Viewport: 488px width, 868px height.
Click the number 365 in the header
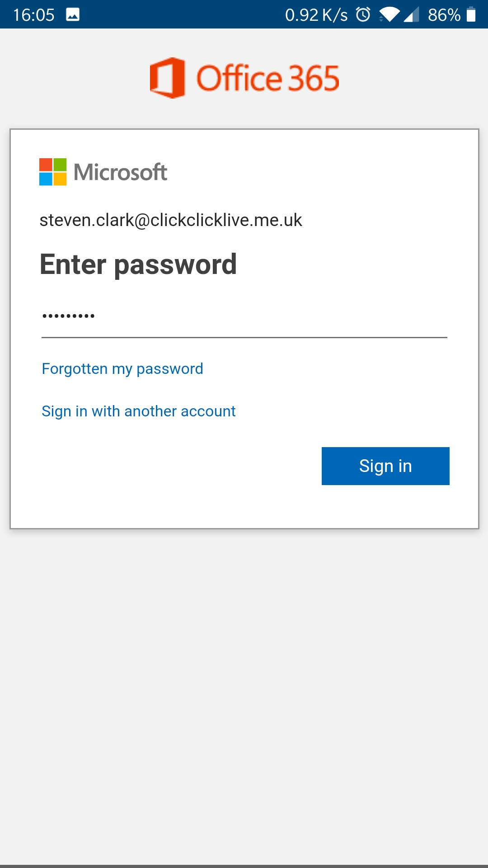click(314, 78)
